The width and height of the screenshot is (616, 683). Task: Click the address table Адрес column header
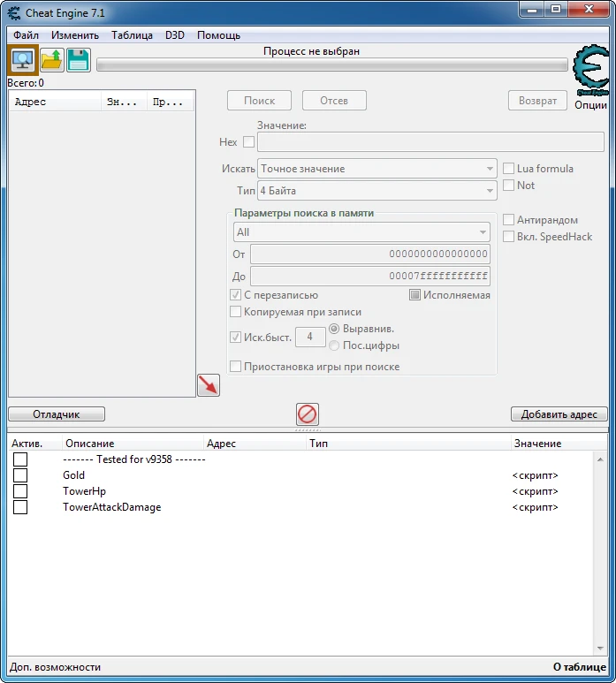click(255, 444)
